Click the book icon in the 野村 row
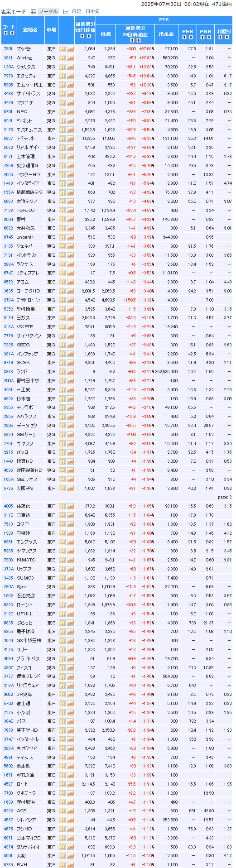The width and height of the screenshot is (236, 868). click(x=63, y=219)
